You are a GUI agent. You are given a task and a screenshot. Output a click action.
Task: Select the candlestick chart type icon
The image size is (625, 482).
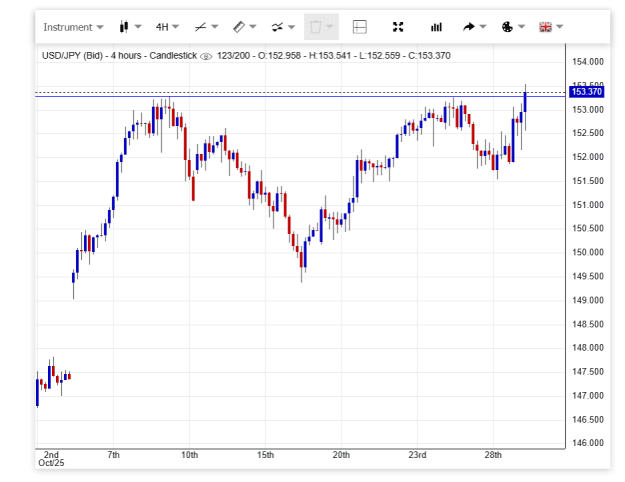[124, 27]
